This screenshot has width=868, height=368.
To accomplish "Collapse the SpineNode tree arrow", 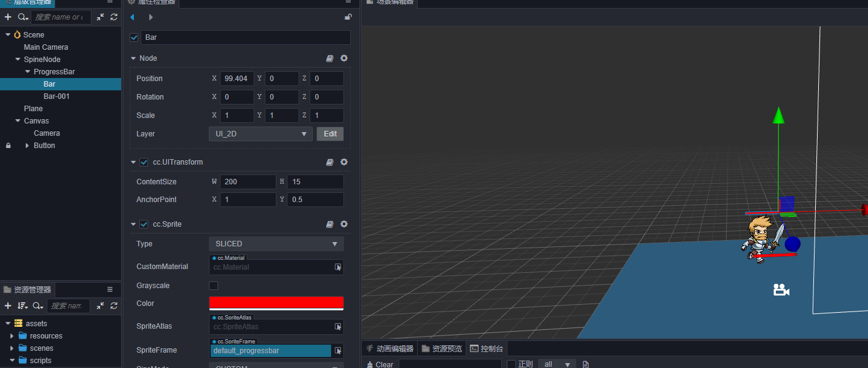I will click(18, 60).
